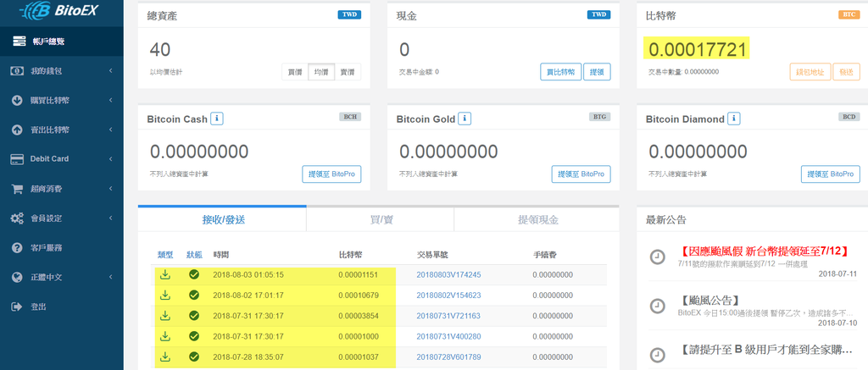
Task: Open transaction 20180803V174245
Action: coord(448,274)
